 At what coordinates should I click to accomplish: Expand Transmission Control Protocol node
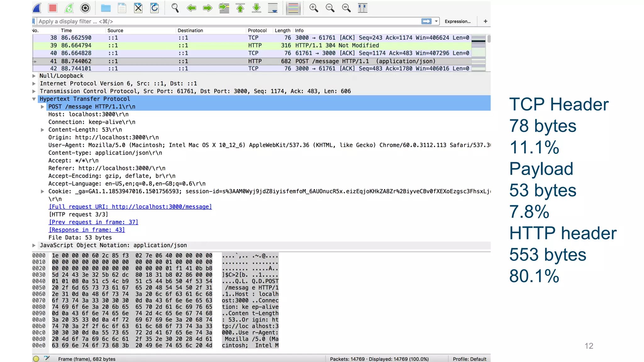coord(34,91)
